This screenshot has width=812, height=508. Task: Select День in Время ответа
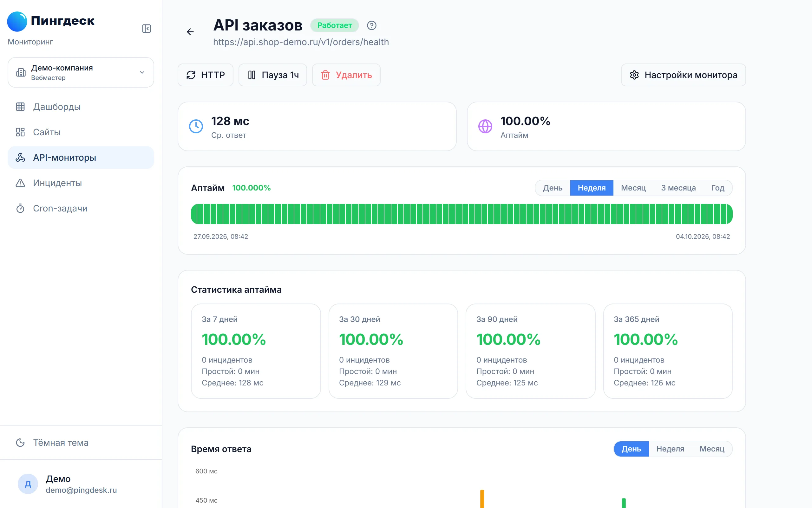pos(631,449)
